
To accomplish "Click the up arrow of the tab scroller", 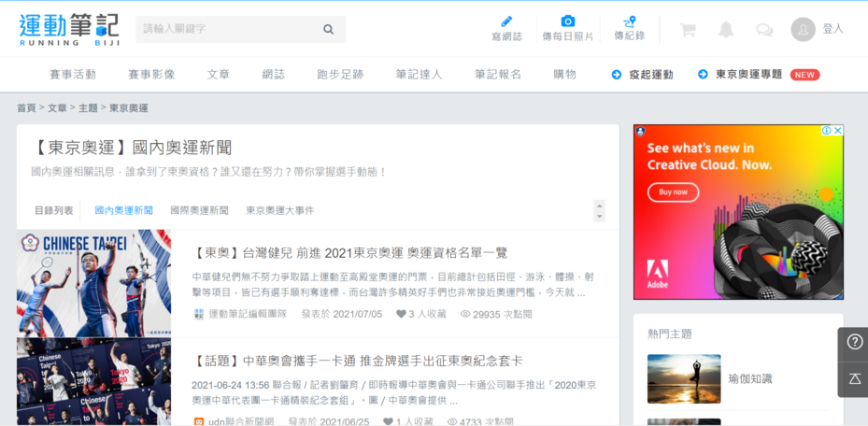I will point(599,206).
